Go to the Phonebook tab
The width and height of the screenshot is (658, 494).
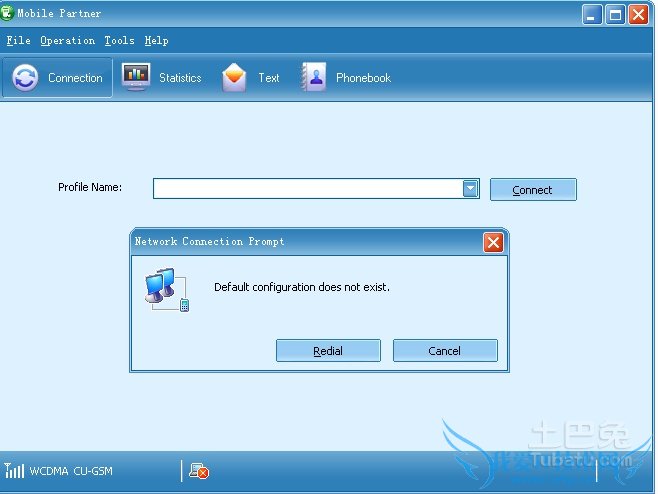tap(346, 78)
